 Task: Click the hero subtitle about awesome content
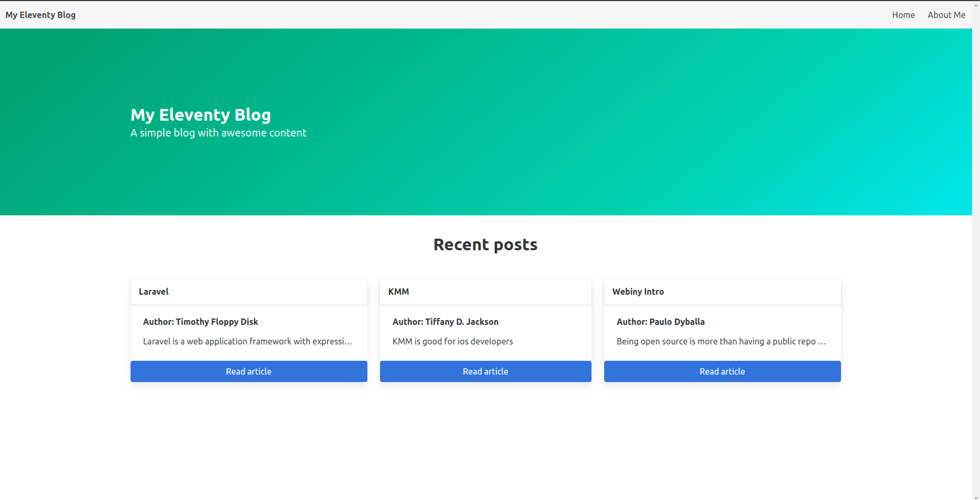tap(218, 133)
